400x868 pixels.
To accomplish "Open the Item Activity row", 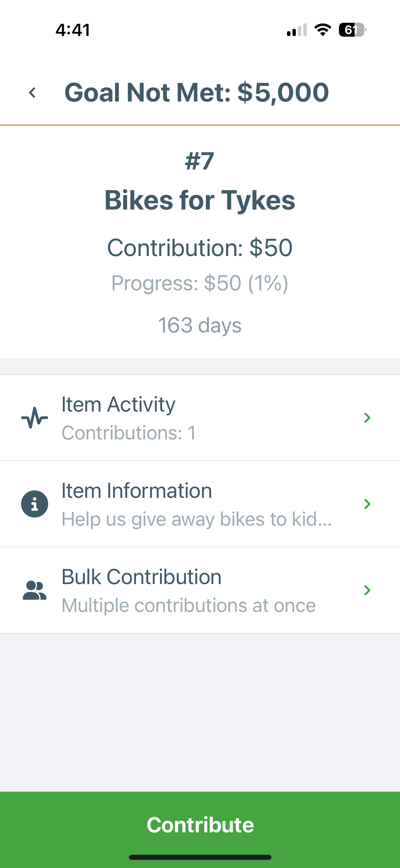I will click(200, 418).
